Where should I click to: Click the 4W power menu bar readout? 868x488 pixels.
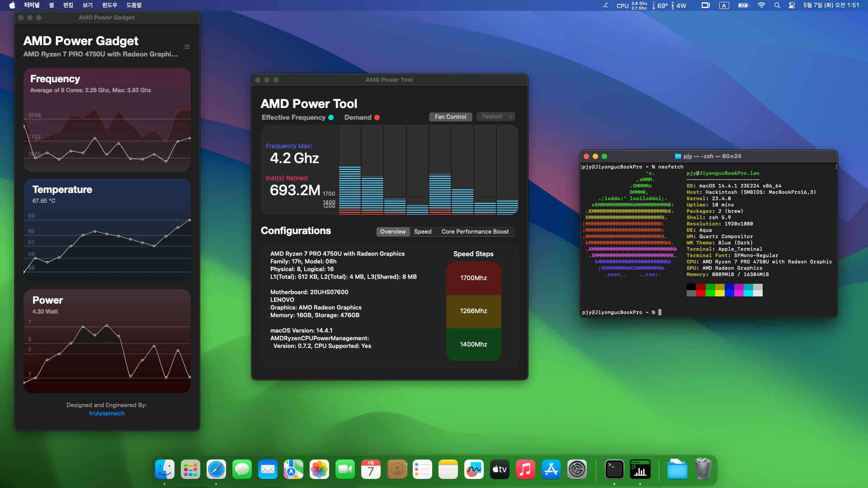pyautogui.click(x=679, y=5)
